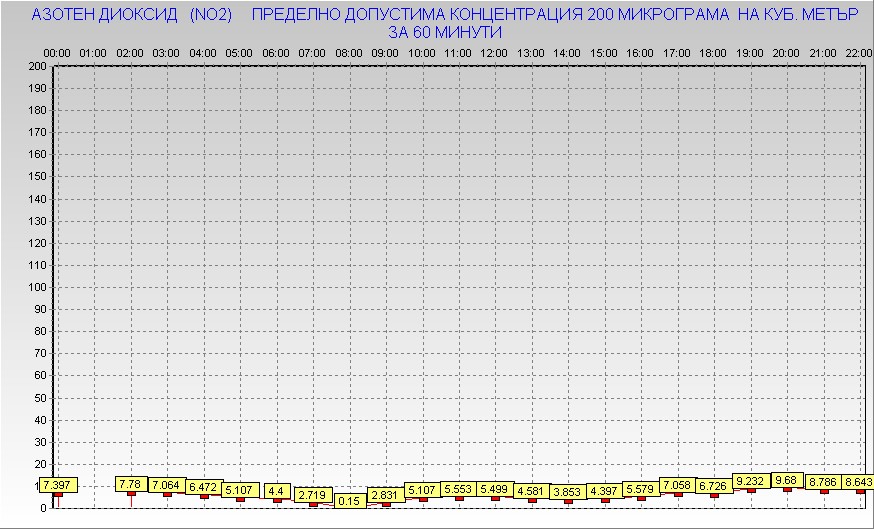This screenshot has height=529, width=874.
Task: Select the 6.472 value label
Action: [x=203, y=487]
